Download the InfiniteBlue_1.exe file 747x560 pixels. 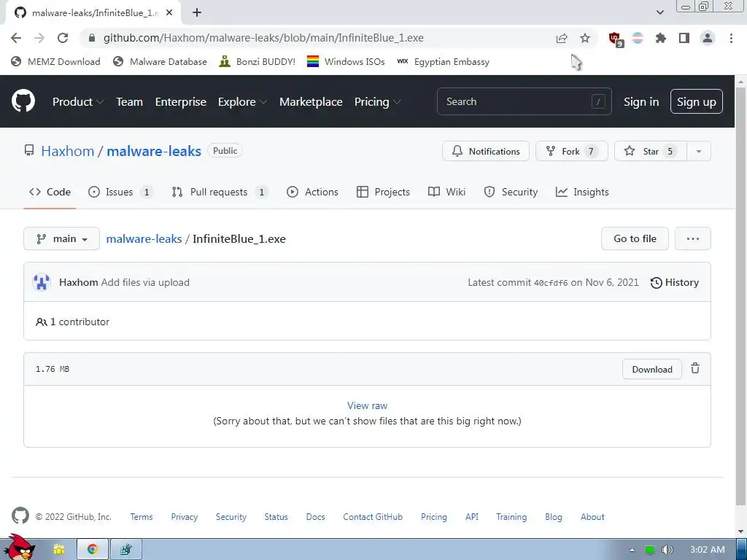click(652, 369)
